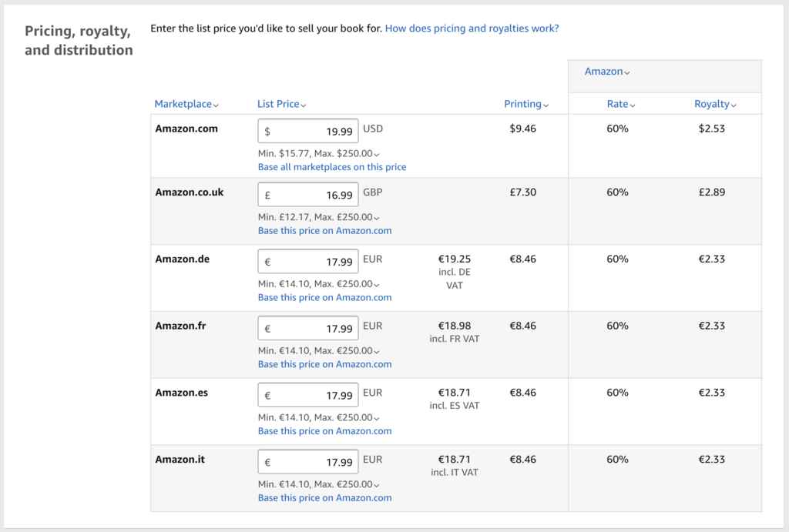The image size is (789, 532).
Task: Expand Amazon.it min/max price details
Action: coord(318,484)
